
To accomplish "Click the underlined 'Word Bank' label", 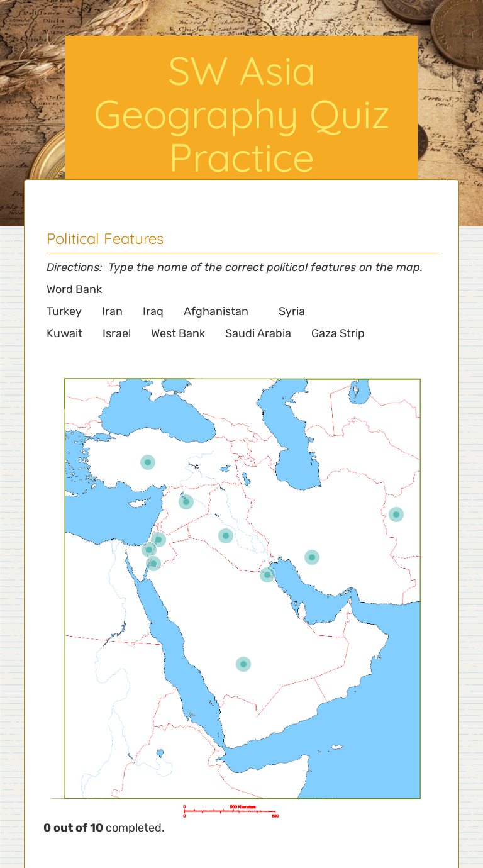I will tap(74, 289).
